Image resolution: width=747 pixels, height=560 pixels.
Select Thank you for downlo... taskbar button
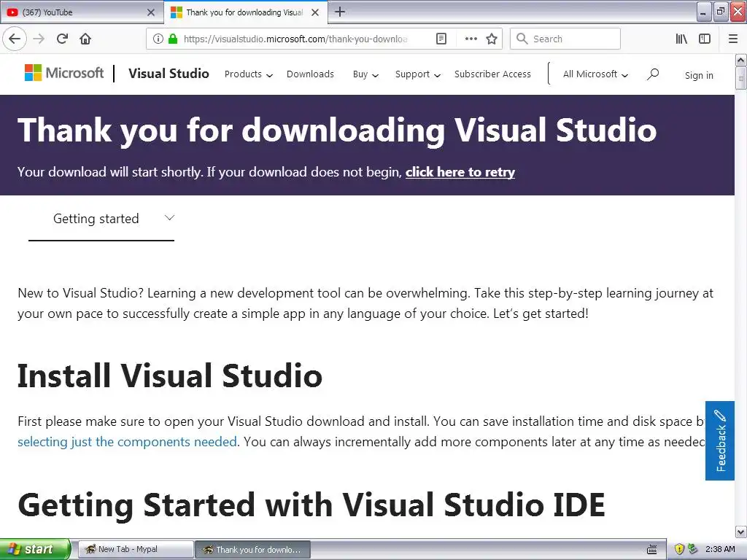253,549
